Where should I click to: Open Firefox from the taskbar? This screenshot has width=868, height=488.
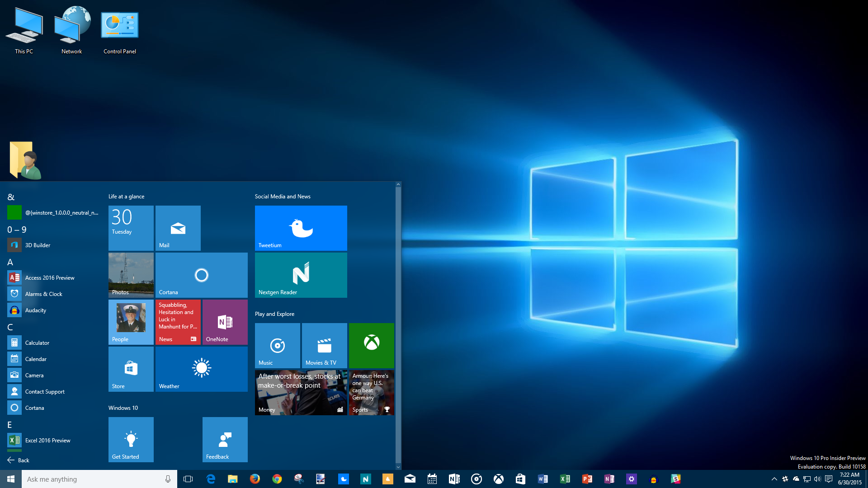(255, 479)
